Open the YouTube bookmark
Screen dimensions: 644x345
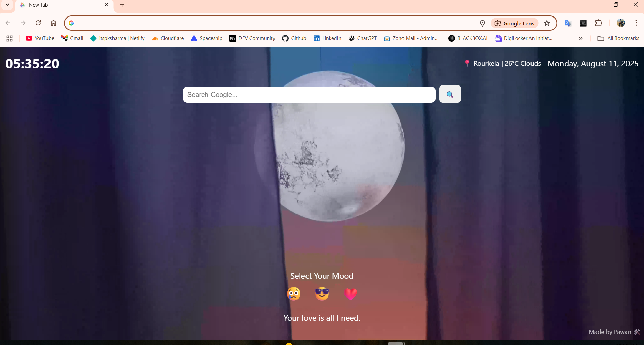click(x=39, y=38)
